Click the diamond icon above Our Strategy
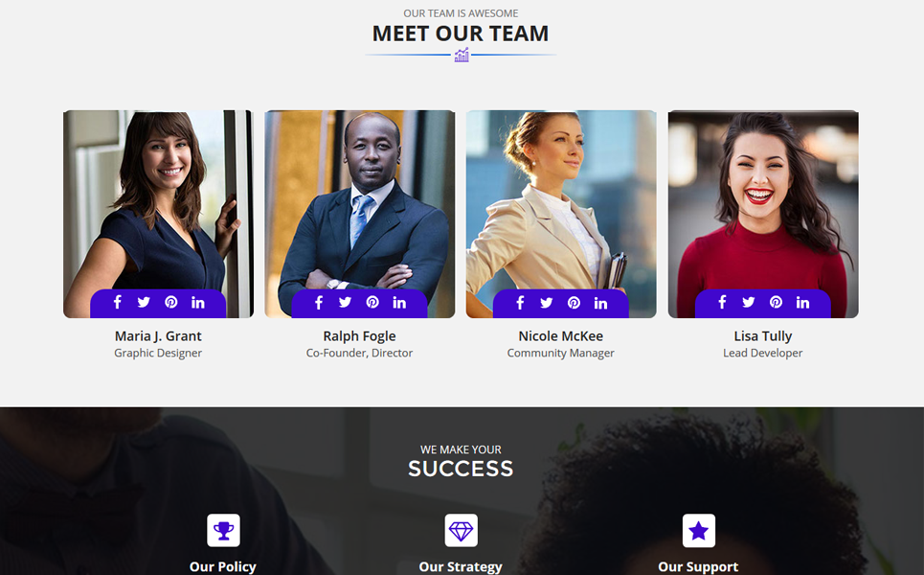Image resolution: width=924 pixels, height=575 pixels. [x=461, y=530]
